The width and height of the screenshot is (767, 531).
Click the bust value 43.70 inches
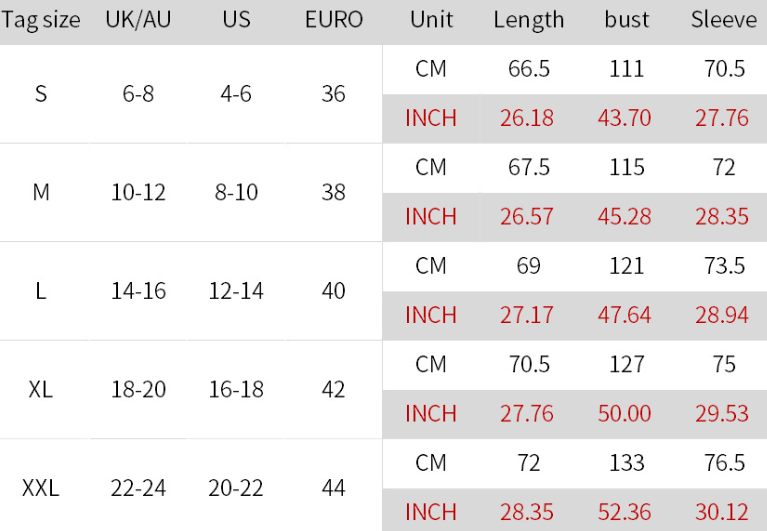point(624,118)
